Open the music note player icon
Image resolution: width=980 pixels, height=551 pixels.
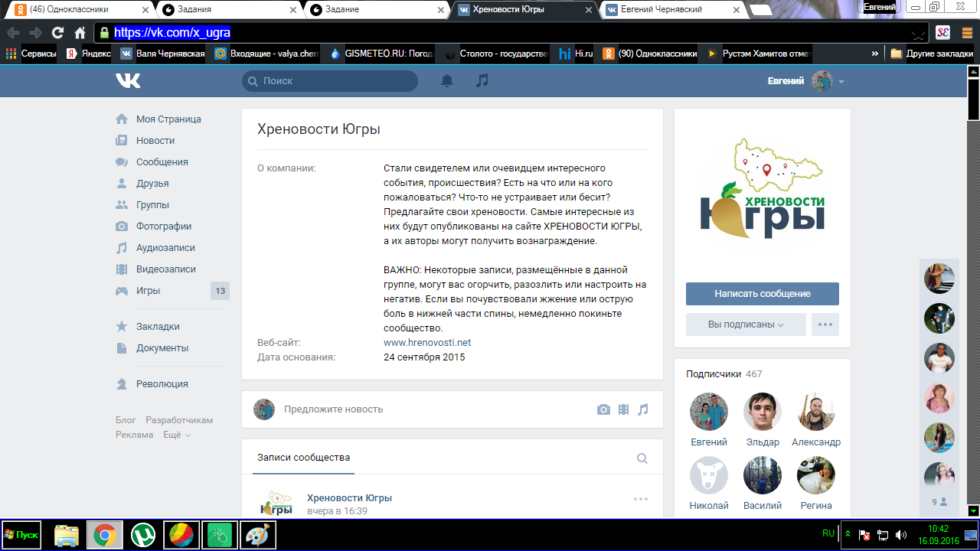tap(482, 80)
